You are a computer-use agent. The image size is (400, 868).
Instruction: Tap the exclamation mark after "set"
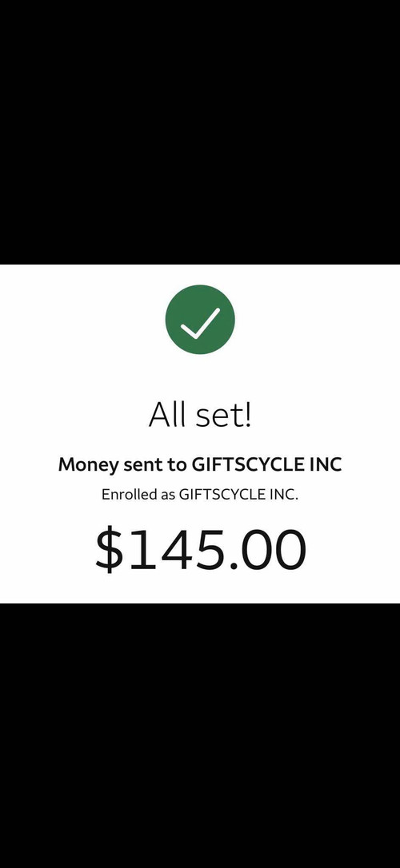click(248, 415)
